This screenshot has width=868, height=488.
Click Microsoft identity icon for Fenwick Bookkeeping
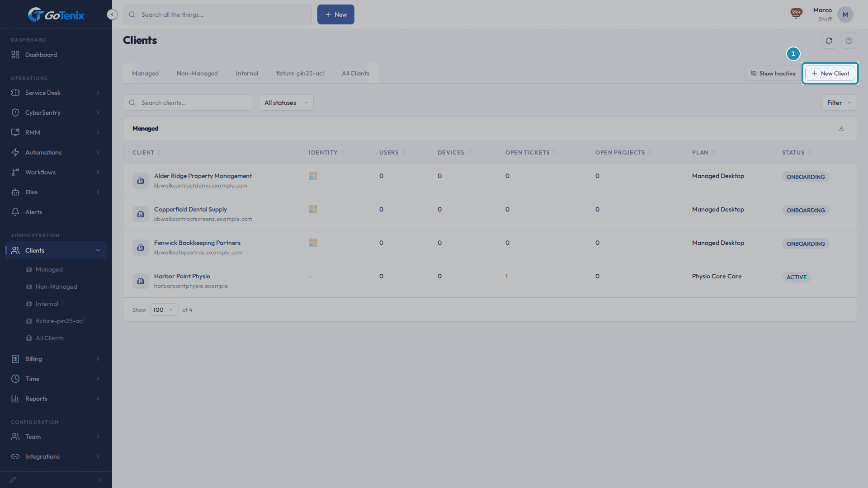point(313,243)
